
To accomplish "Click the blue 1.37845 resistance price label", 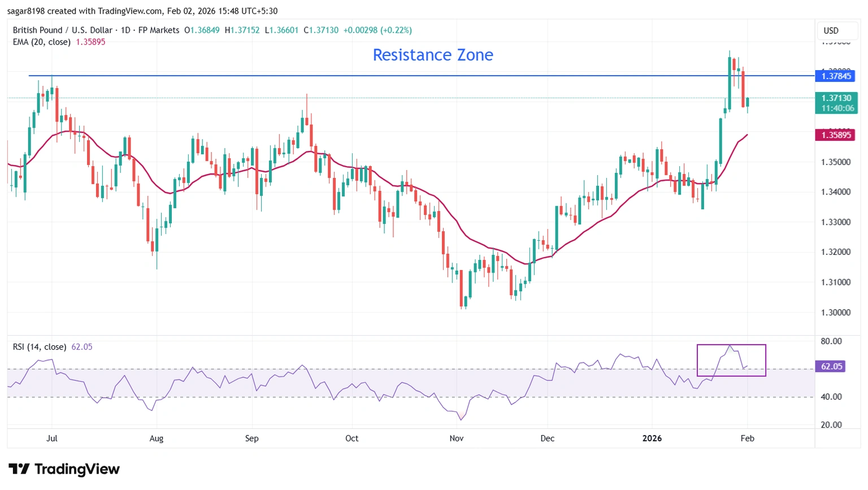I will pyautogui.click(x=836, y=76).
